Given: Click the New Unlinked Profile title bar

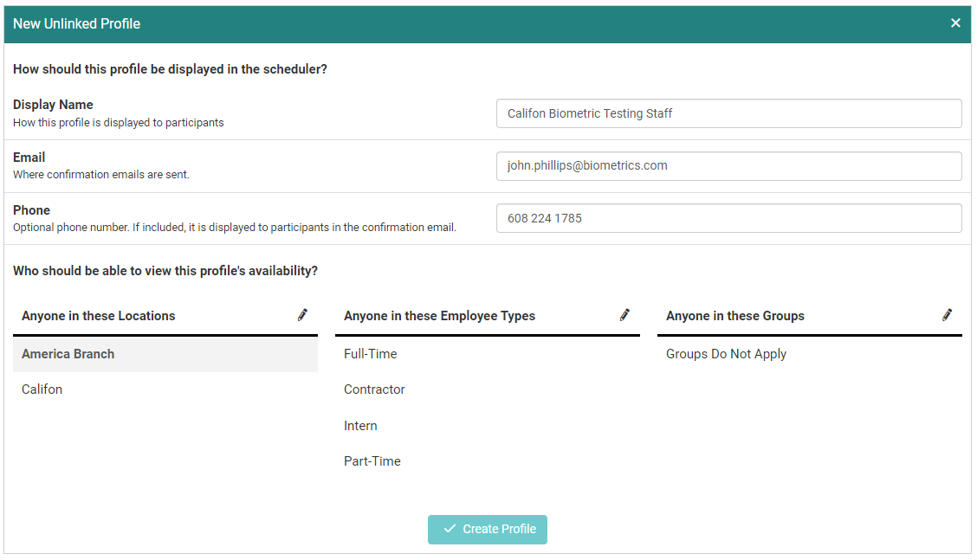Looking at the screenshot, I should pos(433,23).
